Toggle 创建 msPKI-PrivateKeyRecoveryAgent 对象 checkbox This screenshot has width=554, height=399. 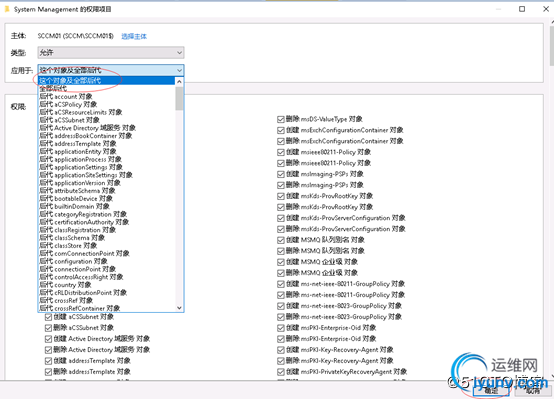click(x=281, y=372)
